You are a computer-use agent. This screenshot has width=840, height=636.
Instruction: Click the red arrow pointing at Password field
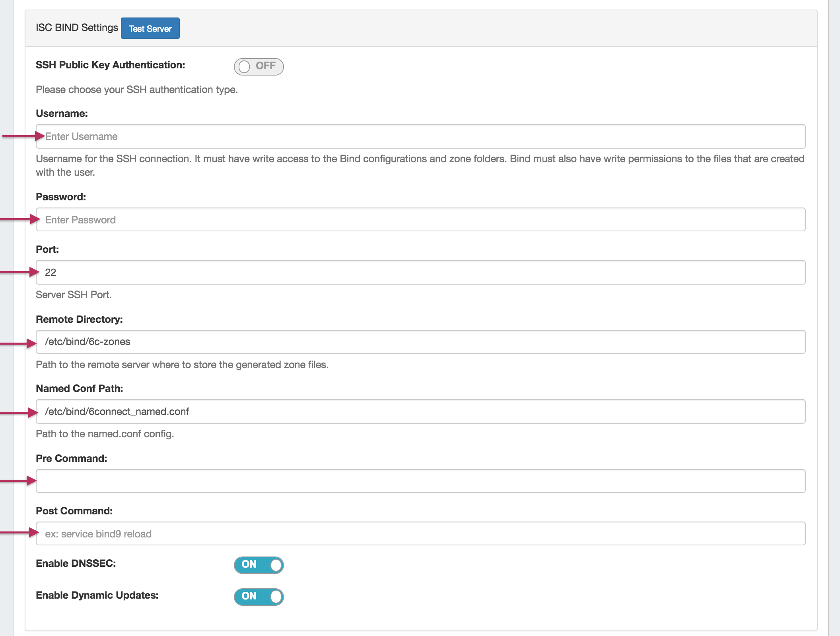point(20,219)
